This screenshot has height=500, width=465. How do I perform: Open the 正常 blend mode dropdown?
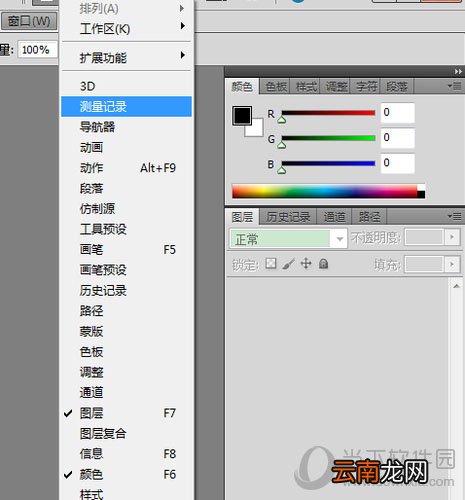[289, 238]
